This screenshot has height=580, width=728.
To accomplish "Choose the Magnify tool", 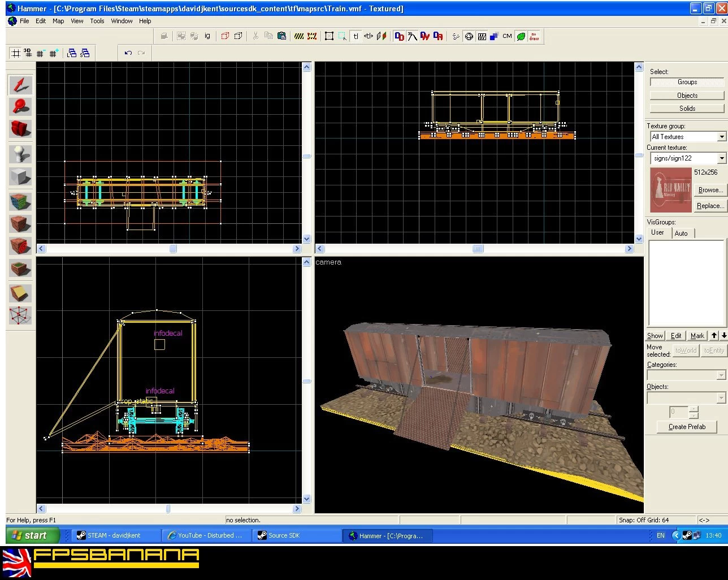I will 20,107.
